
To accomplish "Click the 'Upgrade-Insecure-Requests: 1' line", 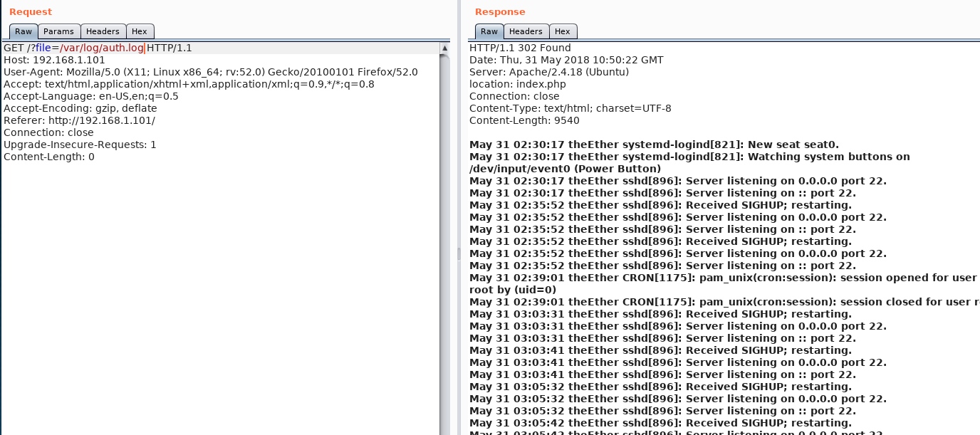I will 80,145.
